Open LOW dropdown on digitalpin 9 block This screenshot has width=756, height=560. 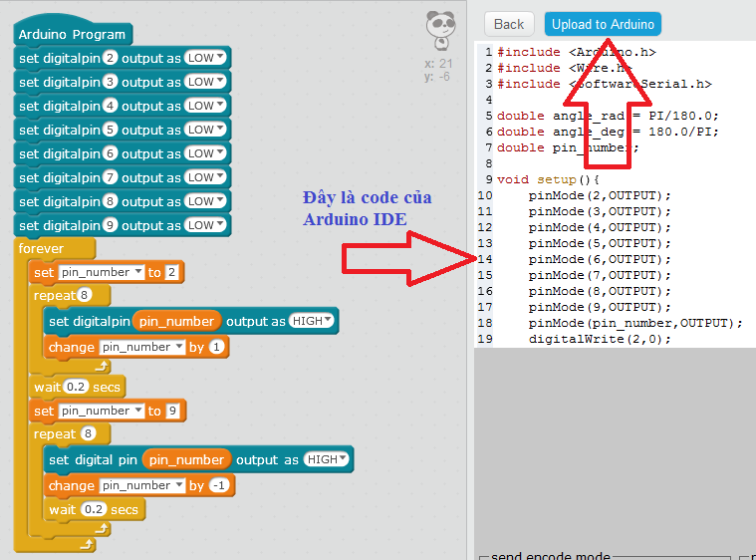205,225
